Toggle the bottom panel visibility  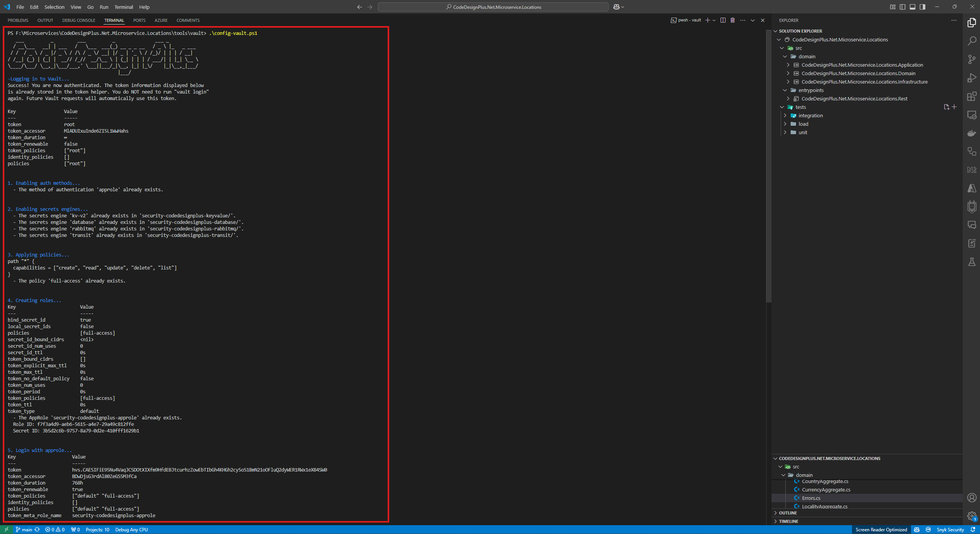tap(913, 7)
